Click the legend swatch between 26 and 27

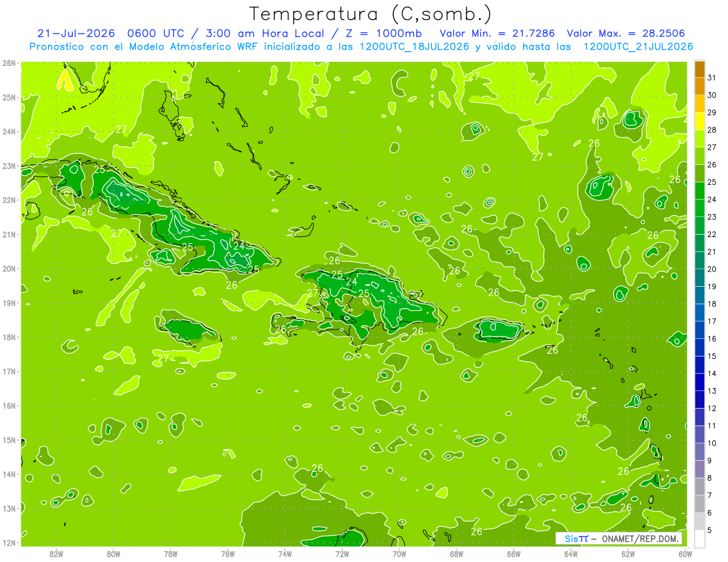(x=699, y=156)
